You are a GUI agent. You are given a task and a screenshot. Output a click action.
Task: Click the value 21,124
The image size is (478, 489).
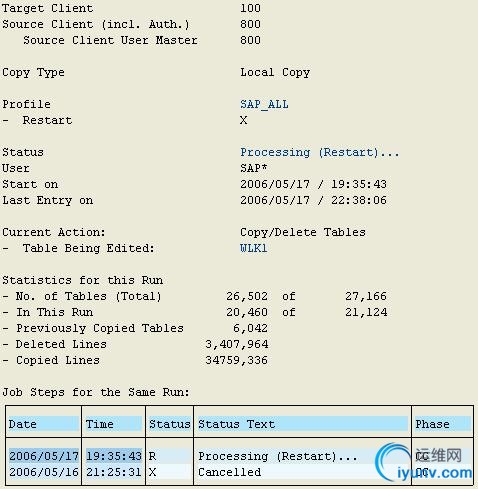point(366,312)
